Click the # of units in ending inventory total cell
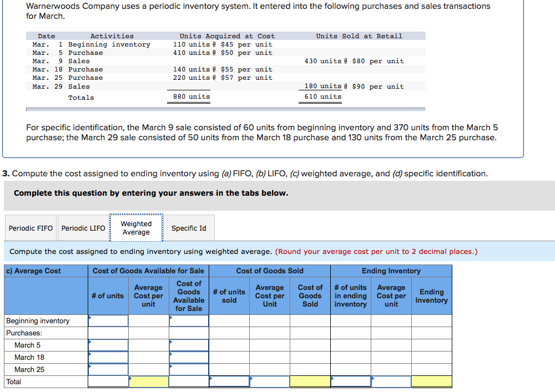The width and height of the screenshot is (555, 392). pos(351,381)
